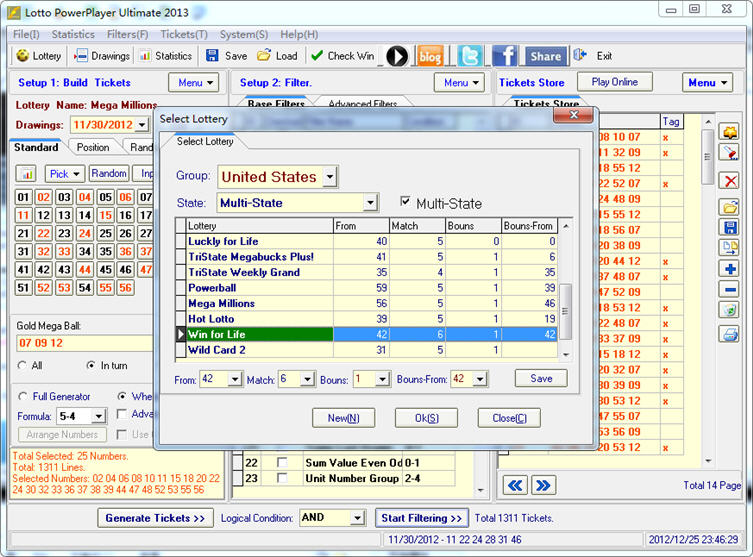
Task: Check the Unit Number Group filter row 23
Action: 282,478
